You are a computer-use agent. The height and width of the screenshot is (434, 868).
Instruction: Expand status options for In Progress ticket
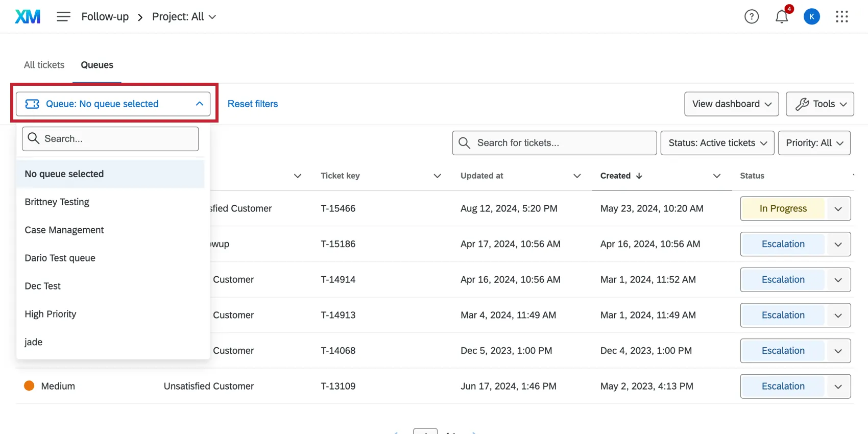click(838, 209)
